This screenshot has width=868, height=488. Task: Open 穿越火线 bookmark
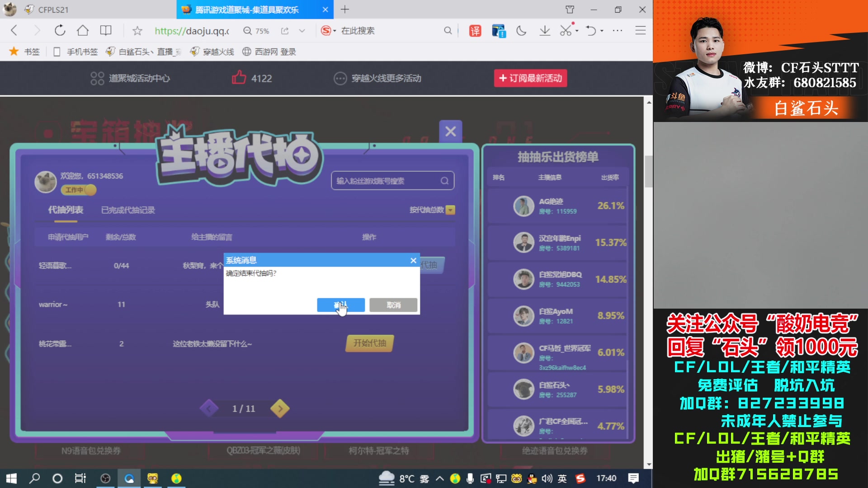coord(212,52)
